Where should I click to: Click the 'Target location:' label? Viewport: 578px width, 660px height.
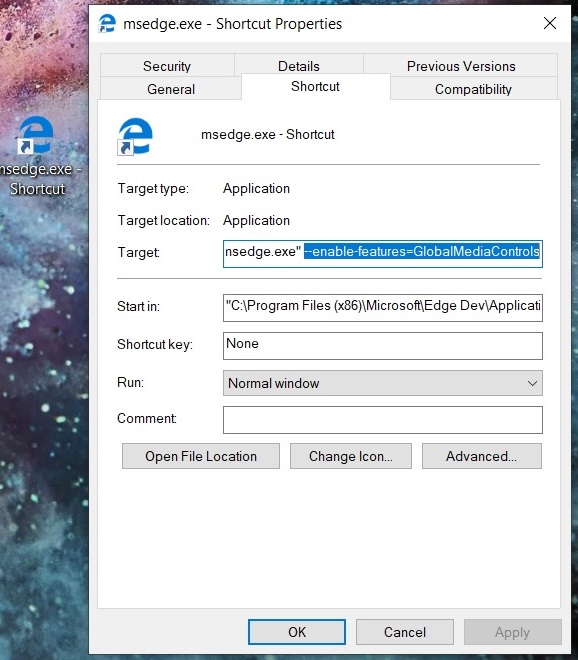click(x=163, y=221)
